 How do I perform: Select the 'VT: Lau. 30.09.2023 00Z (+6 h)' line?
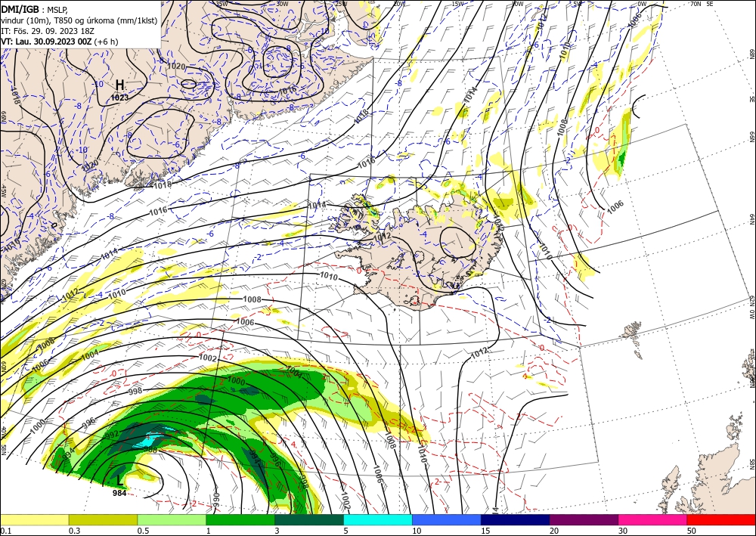click(x=59, y=42)
